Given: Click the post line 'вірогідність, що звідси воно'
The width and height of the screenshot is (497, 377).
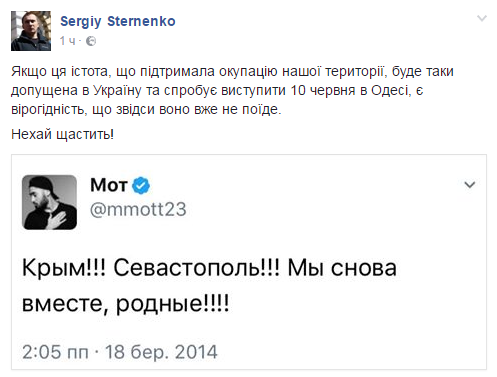Looking at the screenshot, I should pyautogui.click(x=146, y=109).
